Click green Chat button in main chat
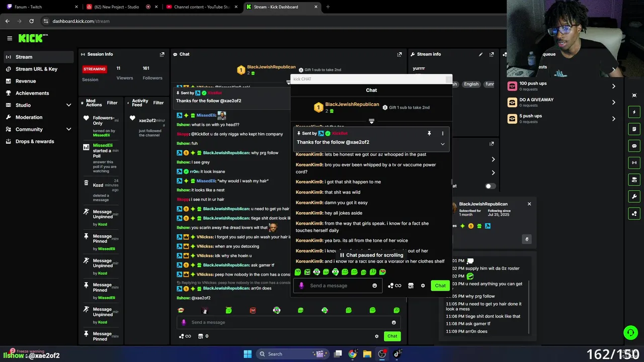 [x=392, y=336]
